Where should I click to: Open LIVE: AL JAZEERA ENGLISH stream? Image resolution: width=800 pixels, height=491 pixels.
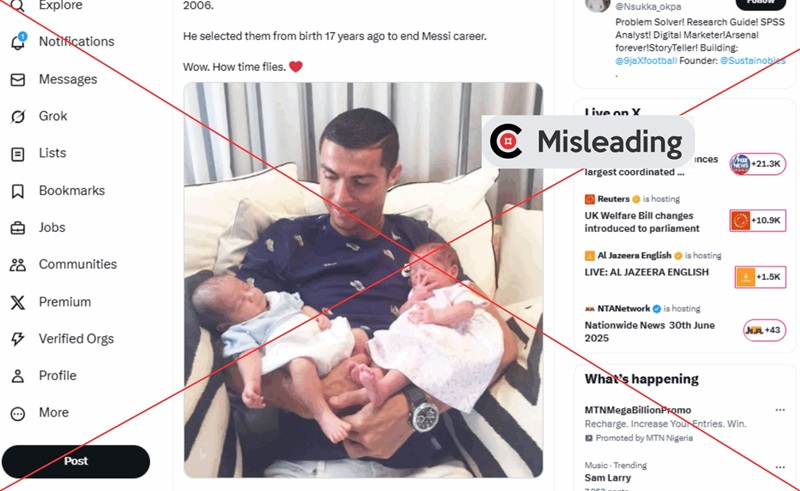pos(646,272)
